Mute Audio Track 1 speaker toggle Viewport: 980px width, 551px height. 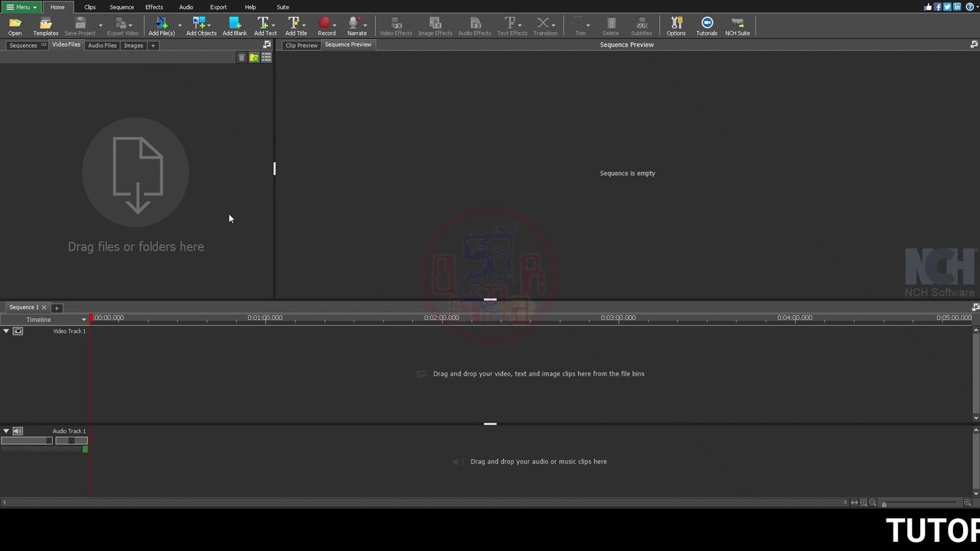(x=18, y=431)
